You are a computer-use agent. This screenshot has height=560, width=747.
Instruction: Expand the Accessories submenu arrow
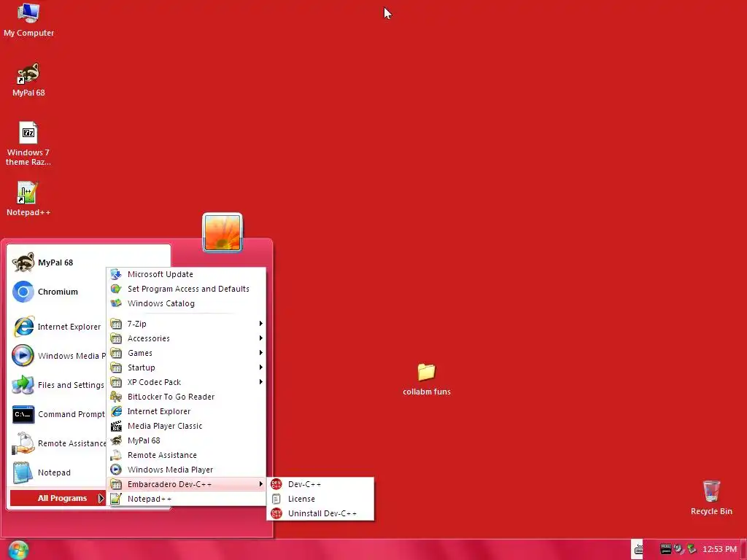(x=260, y=338)
